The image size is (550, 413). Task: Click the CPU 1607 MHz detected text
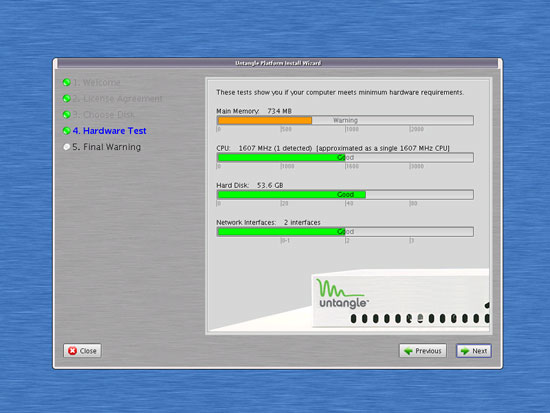tap(333, 148)
